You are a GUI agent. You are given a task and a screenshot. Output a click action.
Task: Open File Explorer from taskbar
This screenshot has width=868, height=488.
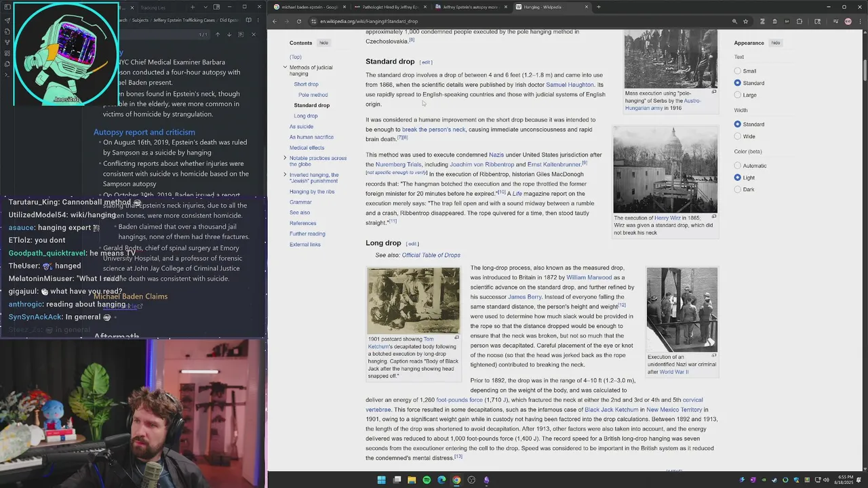pos(412,480)
